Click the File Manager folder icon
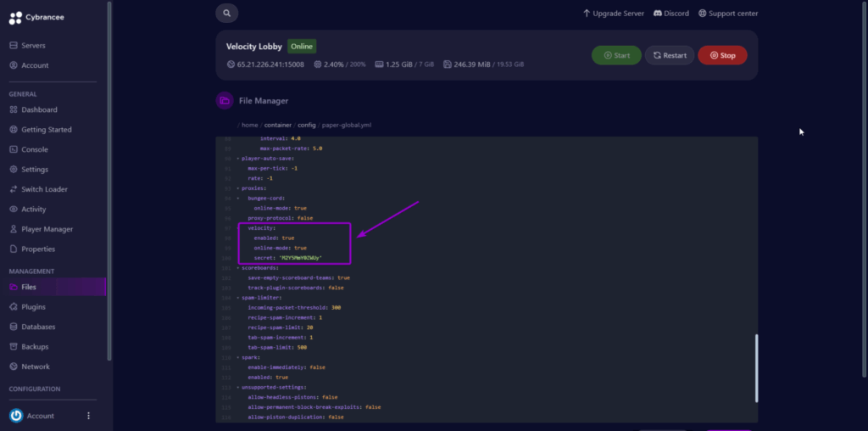The width and height of the screenshot is (868, 431). 225,101
